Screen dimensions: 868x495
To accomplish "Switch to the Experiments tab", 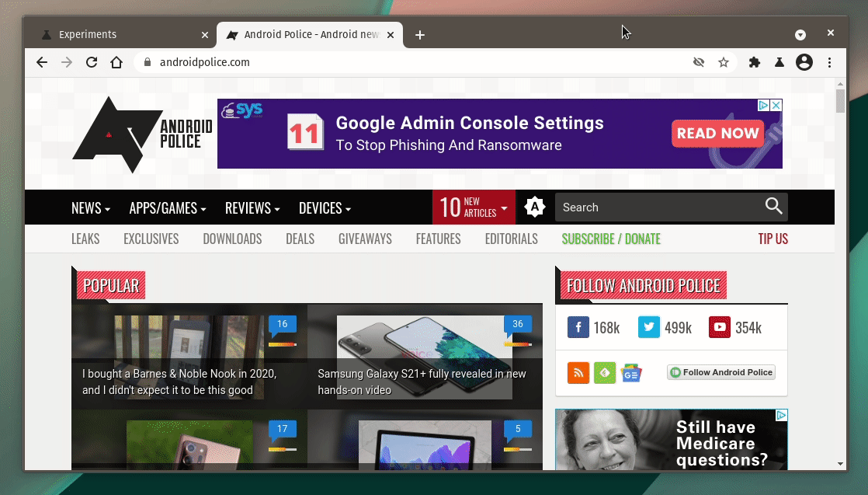I will [120, 35].
